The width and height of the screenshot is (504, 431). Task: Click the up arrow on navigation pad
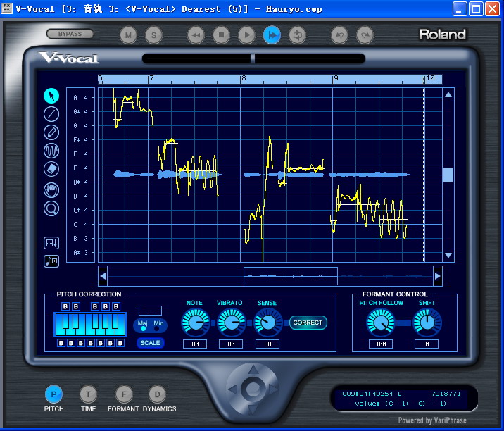point(253,370)
